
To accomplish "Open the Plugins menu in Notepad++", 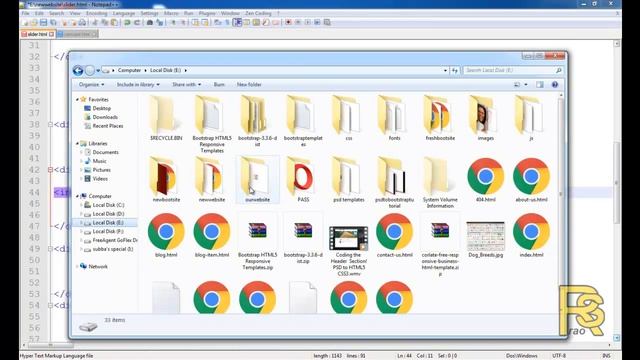I will tap(207, 13).
